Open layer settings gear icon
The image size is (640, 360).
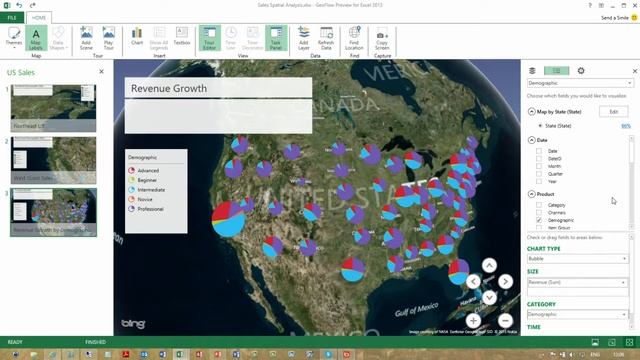(581, 71)
